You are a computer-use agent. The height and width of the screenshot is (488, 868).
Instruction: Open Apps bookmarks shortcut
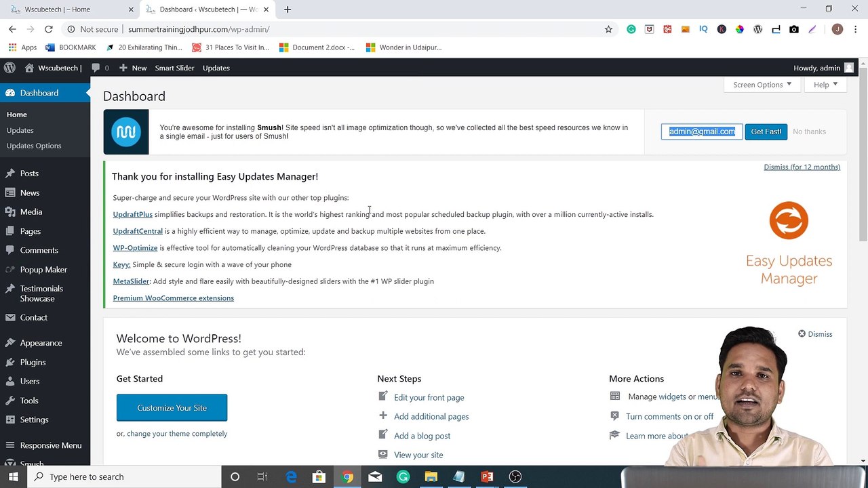22,47
